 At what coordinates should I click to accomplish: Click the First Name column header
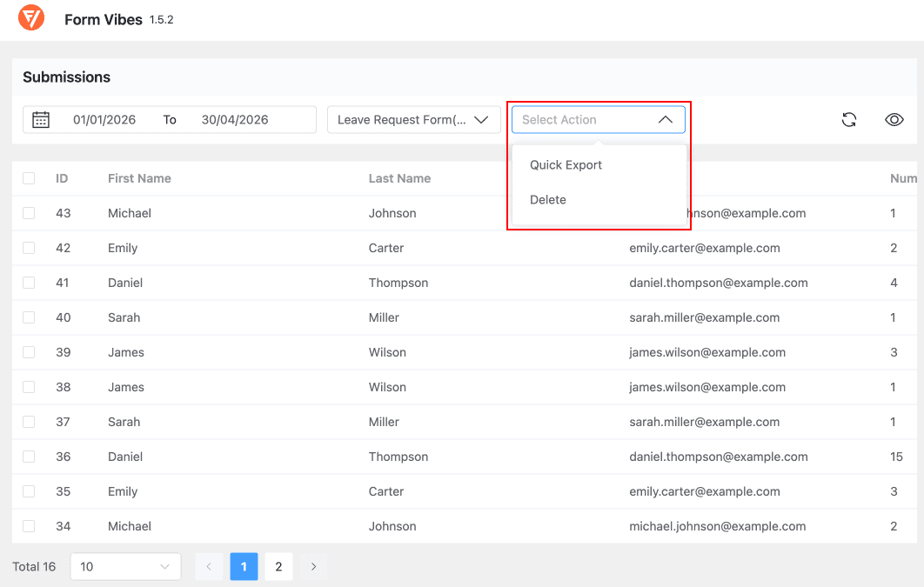[140, 178]
